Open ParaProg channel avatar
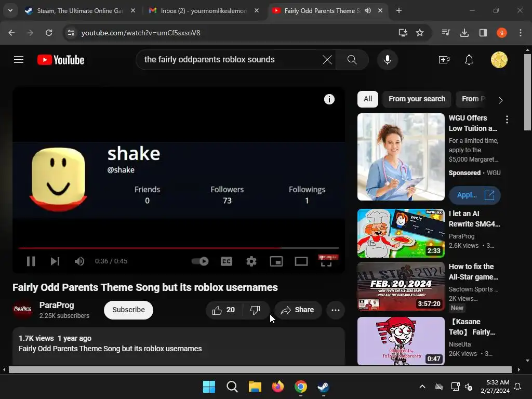This screenshot has height=399, width=532. tap(22, 309)
